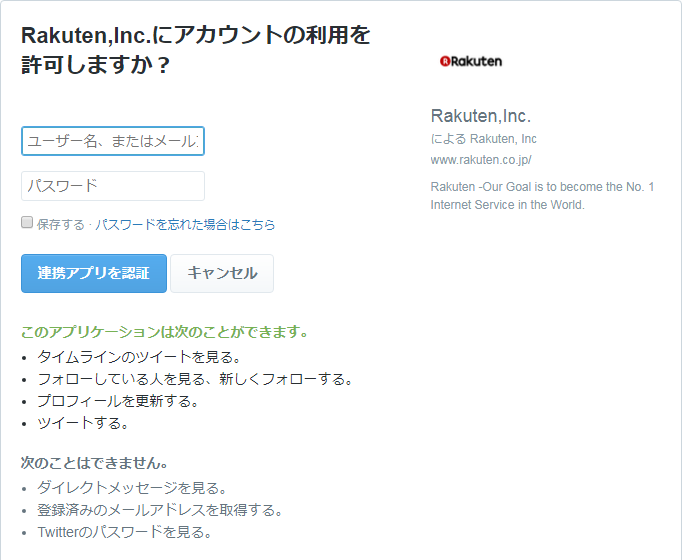The height and width of the screenshot is (560, 682).
Task: Click the username or email input field
Action: [x=113, y=141]
